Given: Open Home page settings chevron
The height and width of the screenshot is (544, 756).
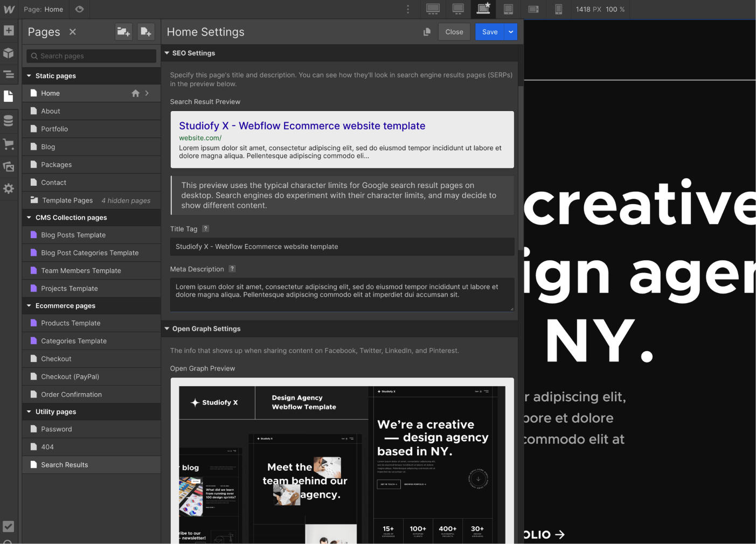Looking at the screenshot, I should coord(147,93).
